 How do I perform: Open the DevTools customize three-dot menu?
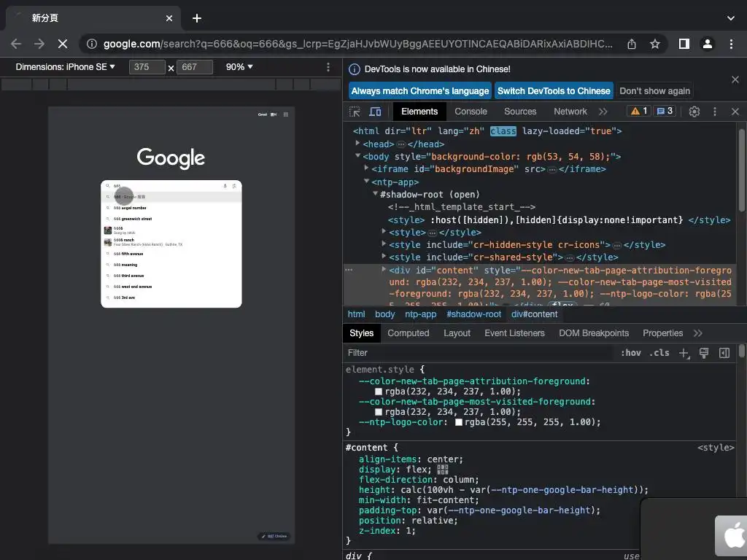click(x=715, y=112)
